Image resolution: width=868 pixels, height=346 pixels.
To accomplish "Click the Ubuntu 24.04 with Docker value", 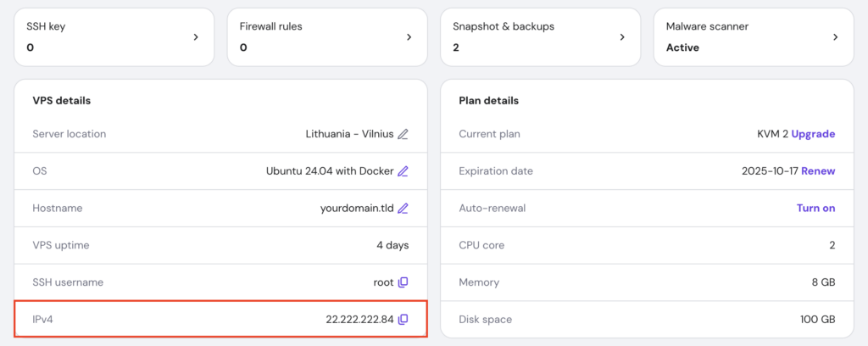I will point(330,171).
